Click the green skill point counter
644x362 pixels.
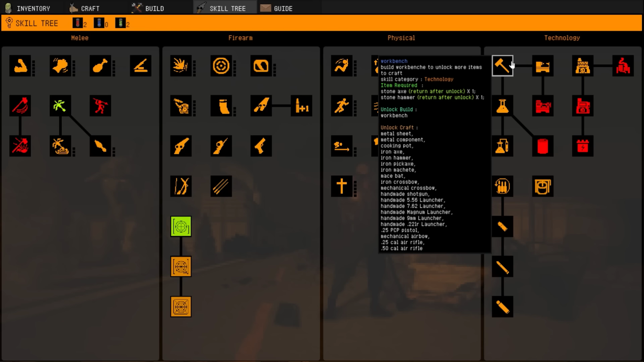point(122,23)
